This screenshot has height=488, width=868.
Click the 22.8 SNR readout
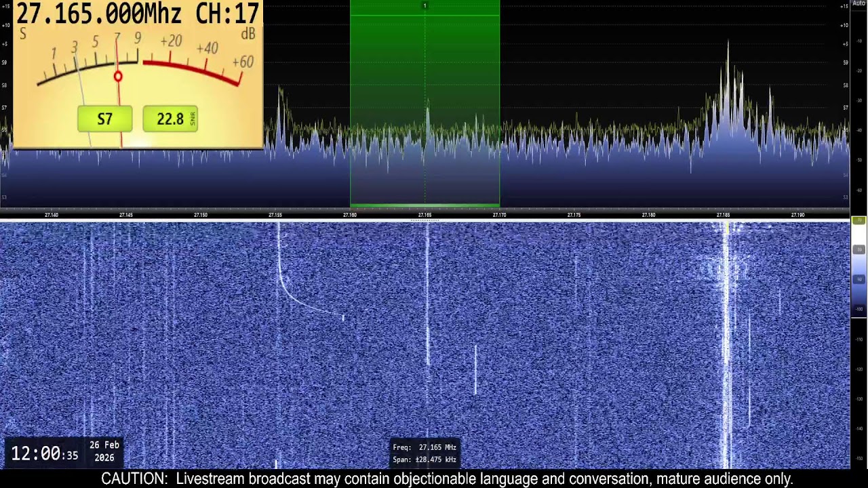tap(170, 119)
